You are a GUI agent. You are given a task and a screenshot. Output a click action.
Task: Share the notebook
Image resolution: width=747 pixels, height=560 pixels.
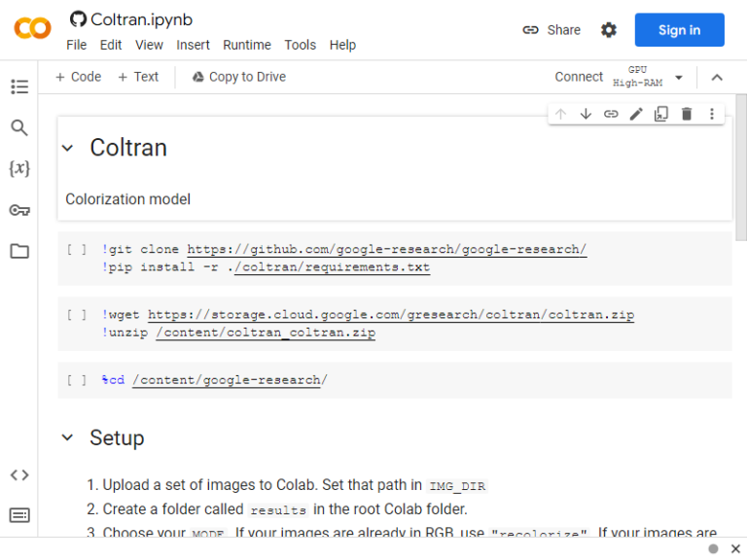click(x=551, y=30)
